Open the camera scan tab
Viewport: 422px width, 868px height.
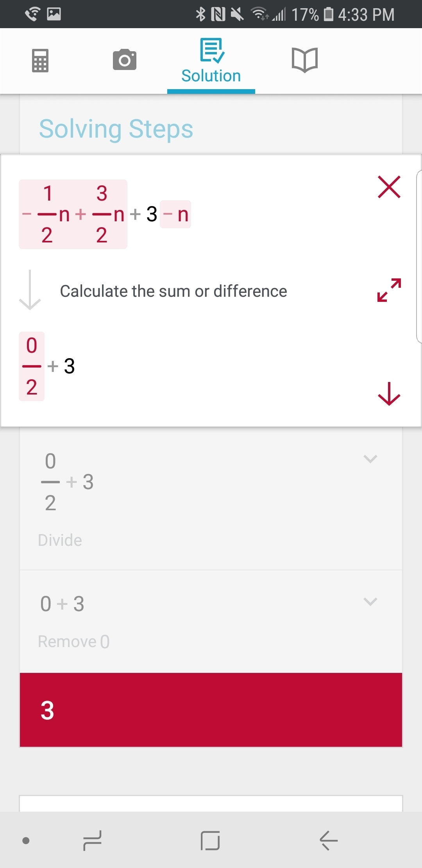click(x=125, y=60)
